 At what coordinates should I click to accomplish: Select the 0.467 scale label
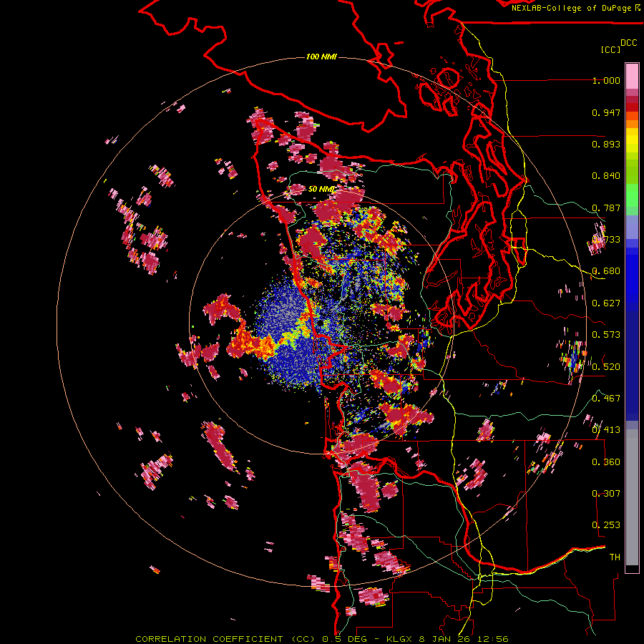(606, 399)
